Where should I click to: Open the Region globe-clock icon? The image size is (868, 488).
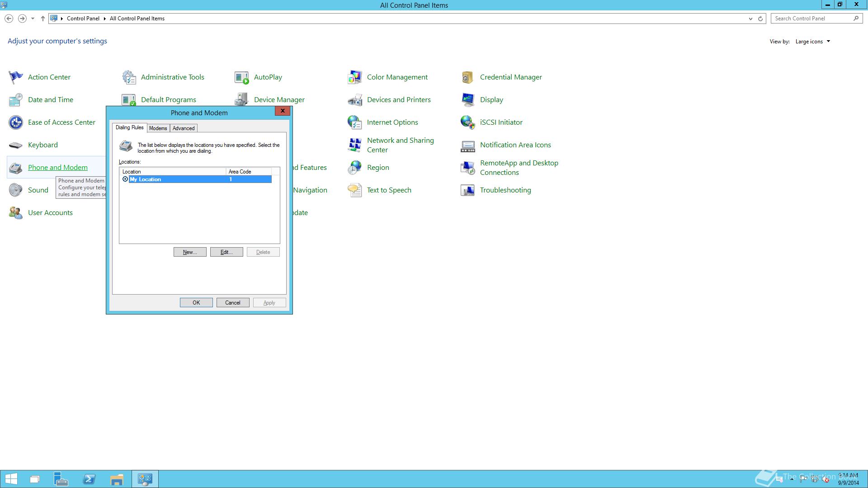point(355,168)
